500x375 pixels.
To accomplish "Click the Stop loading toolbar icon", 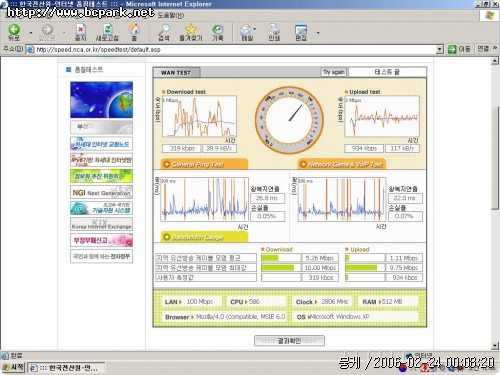I will tap(81, 32).
